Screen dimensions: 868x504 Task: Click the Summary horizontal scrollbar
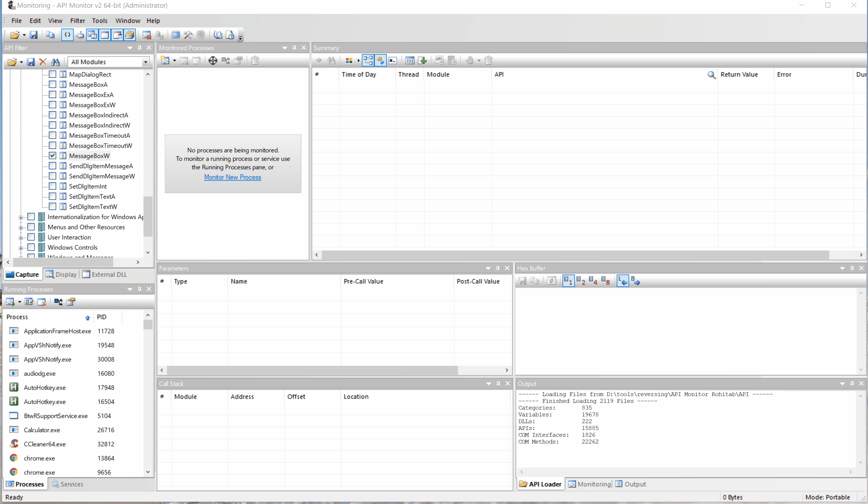point(574,255)
